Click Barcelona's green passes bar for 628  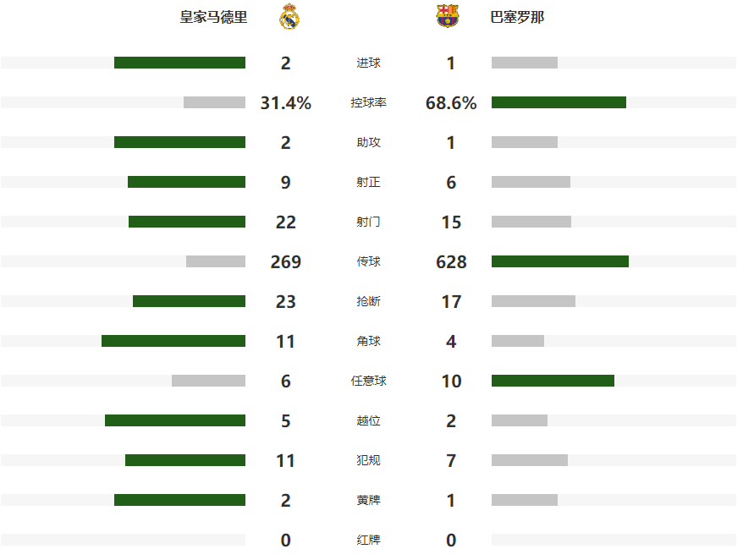tap(560, 261)
